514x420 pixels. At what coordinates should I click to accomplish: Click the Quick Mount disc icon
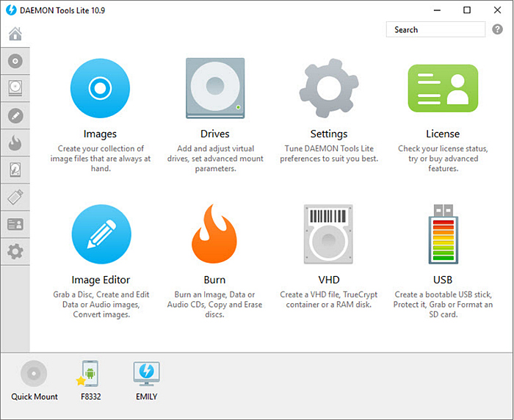click(x=34, y=374)
